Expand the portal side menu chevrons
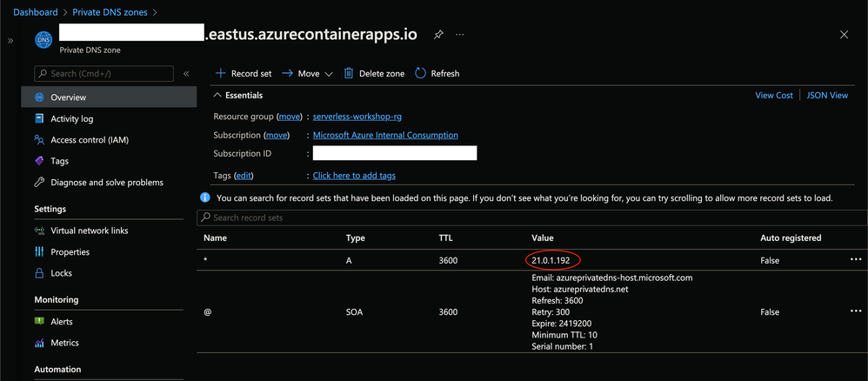 10,40
